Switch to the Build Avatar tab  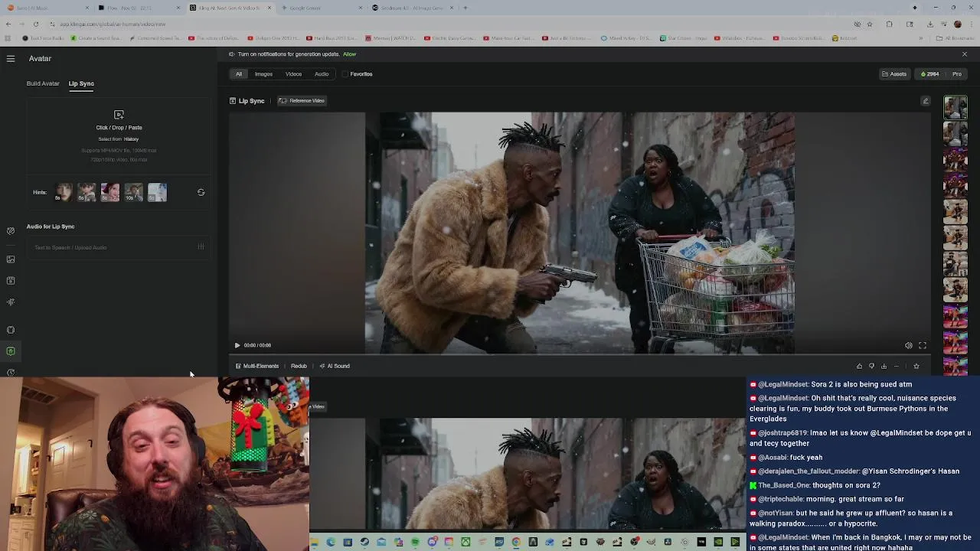pyautogui.click(x=43, y=83)
